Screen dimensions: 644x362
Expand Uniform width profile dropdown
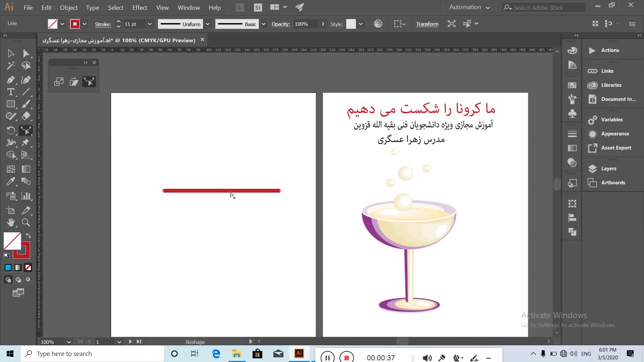(x=208, y=24)
